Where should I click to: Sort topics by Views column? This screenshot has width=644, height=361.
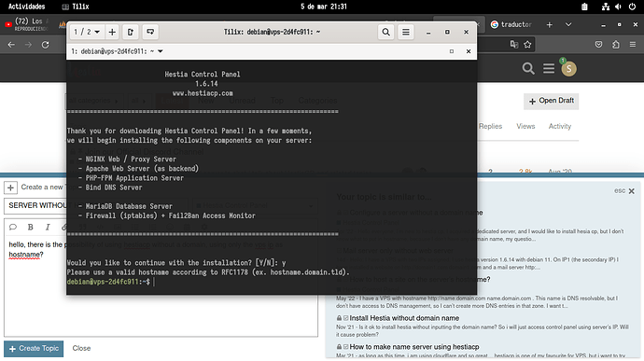525,126
